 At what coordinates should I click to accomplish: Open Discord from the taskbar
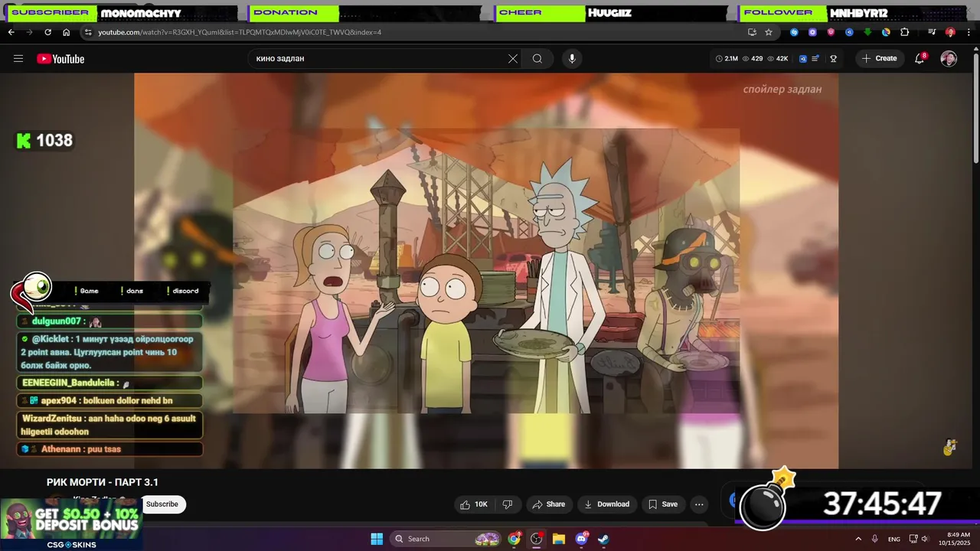581,539
